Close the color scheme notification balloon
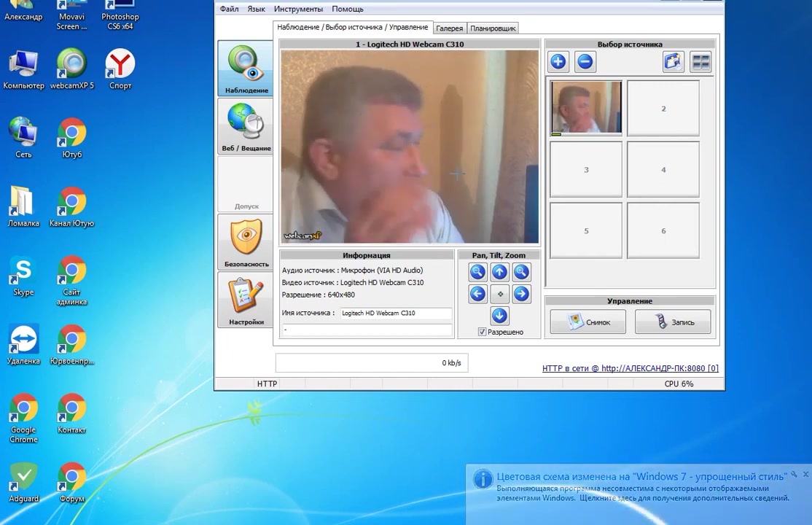The width and height of the screenshot is (812, 525). pyautogui.click(x=805, y=474)
